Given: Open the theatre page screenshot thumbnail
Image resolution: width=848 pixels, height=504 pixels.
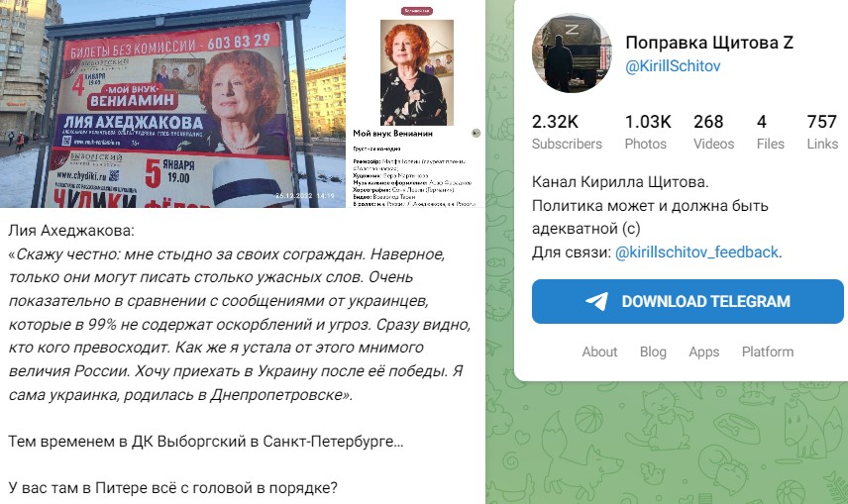Looking at the screenshot, I should click(x=416, y=104).
